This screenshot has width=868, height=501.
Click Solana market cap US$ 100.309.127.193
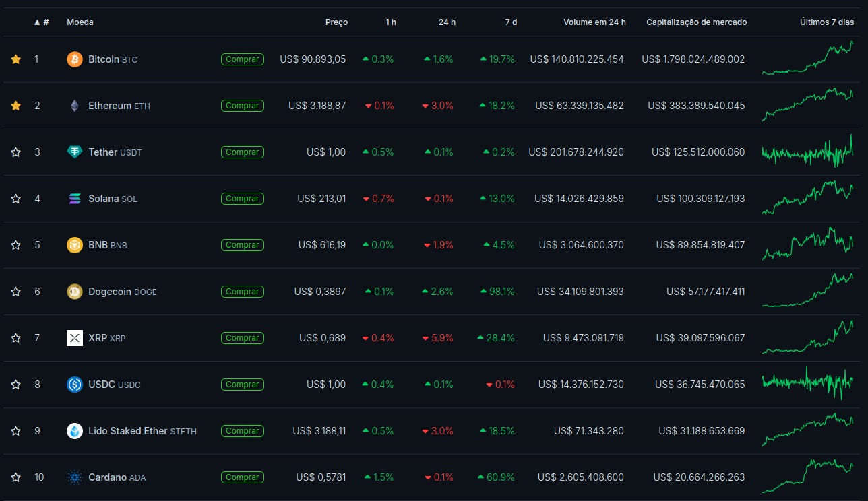coord(701,199)
